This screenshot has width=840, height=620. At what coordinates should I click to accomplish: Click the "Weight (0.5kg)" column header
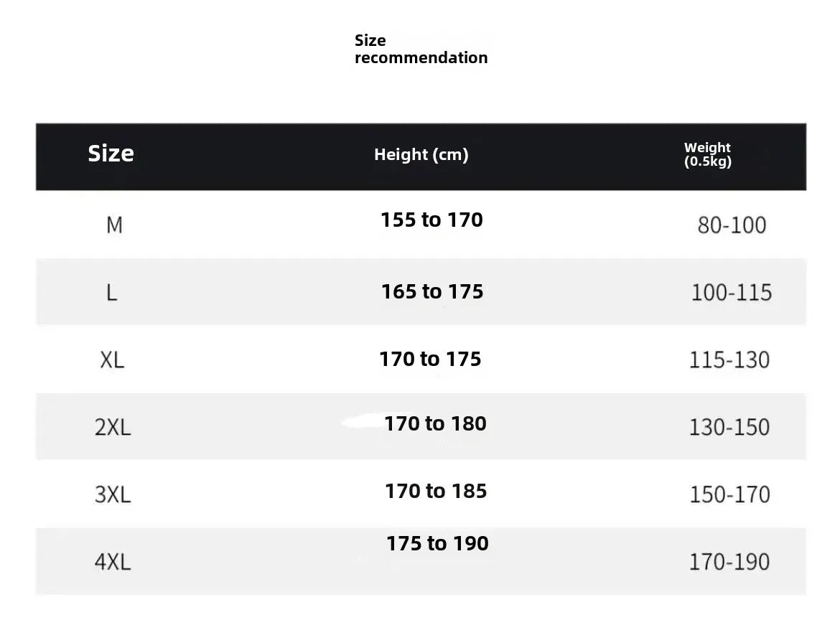point(707,154)
